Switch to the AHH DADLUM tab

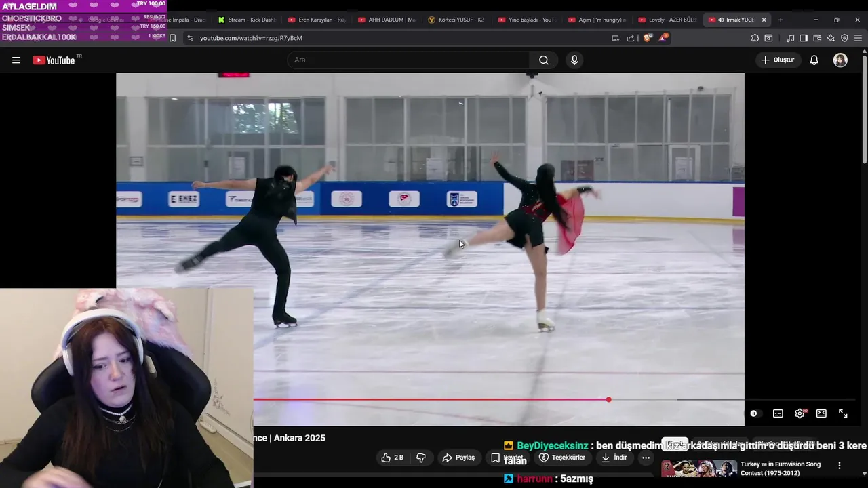pos(387,20)
